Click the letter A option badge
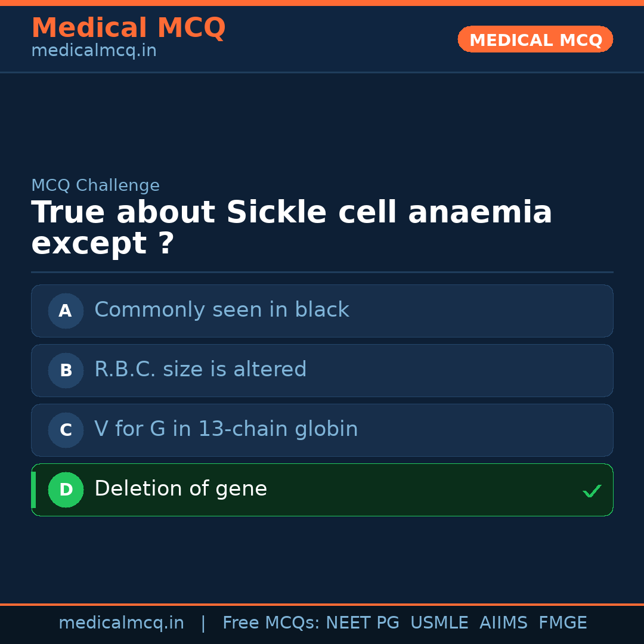The image size is (644, 644). (66, 311)
